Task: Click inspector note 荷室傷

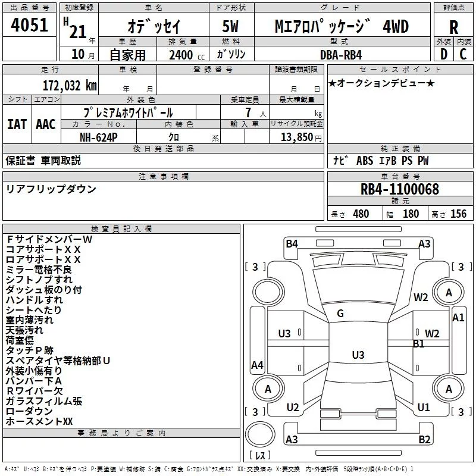Action: pos(20,340)
